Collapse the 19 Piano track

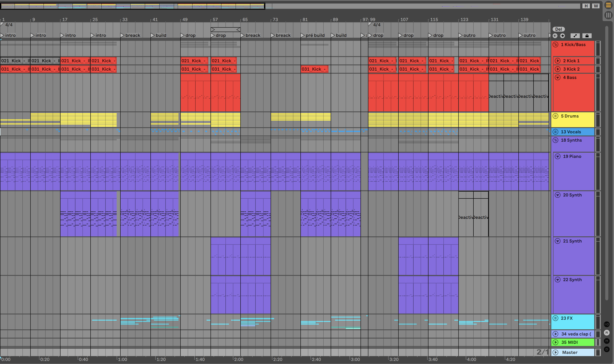tap(558, 156)
